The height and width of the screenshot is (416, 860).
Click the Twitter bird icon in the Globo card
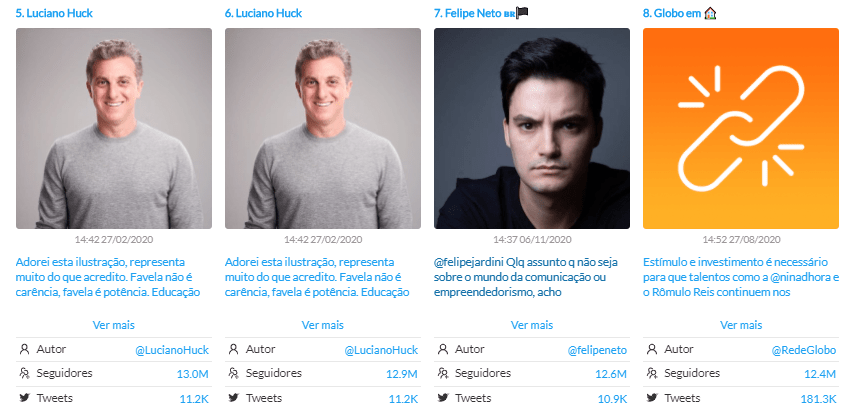[652, 398]
